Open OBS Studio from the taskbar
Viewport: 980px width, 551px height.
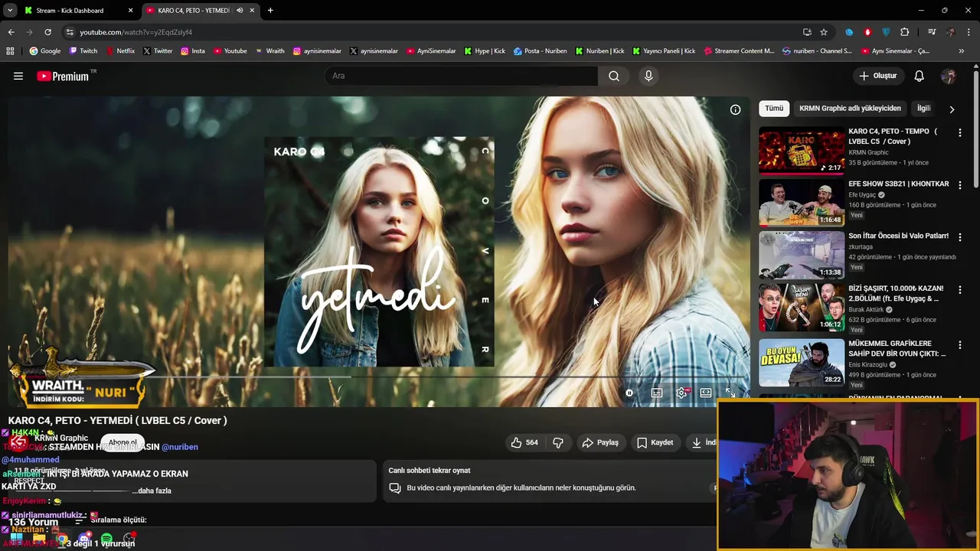pos(128,540)
